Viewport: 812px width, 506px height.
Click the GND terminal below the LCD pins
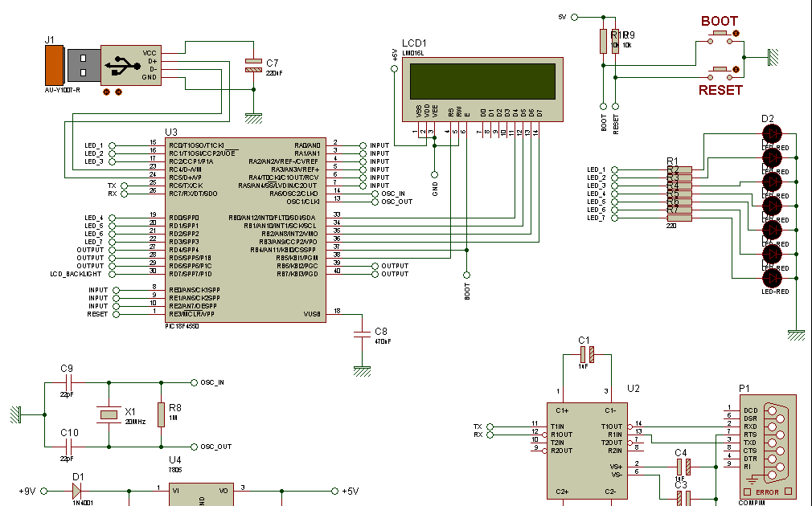tap(434, 174)
